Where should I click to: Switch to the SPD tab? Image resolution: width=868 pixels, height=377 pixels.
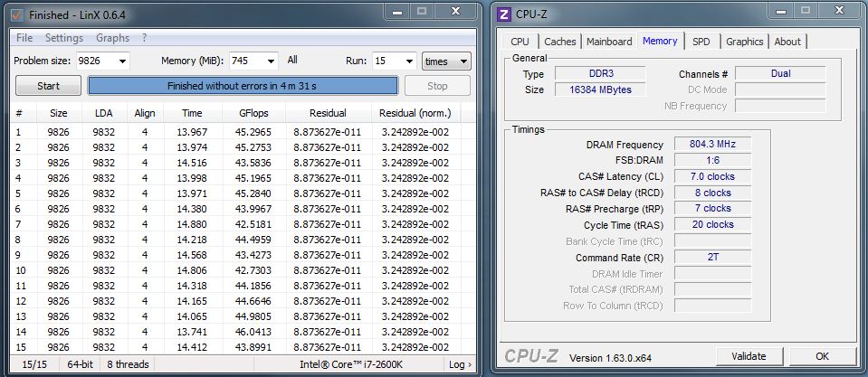tap(701, 42)
